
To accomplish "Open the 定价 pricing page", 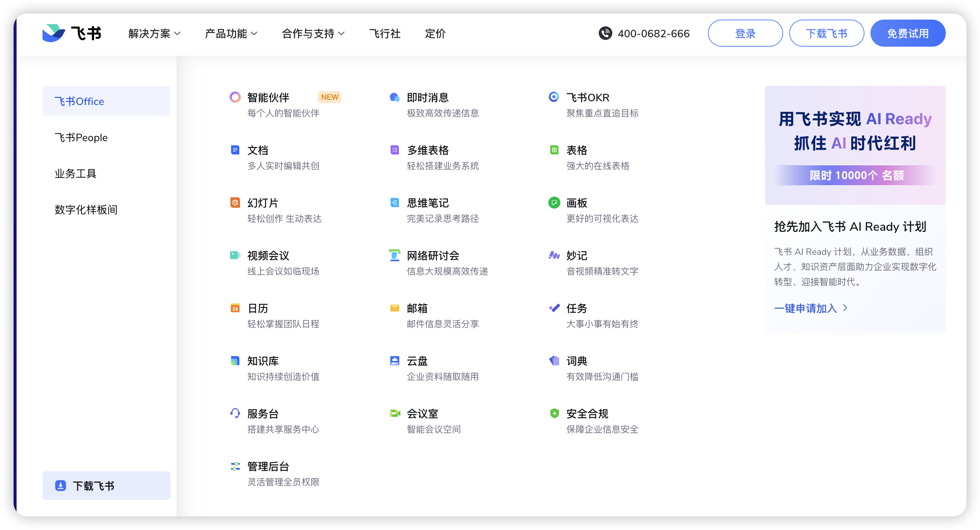I will (x=435, y=34).
